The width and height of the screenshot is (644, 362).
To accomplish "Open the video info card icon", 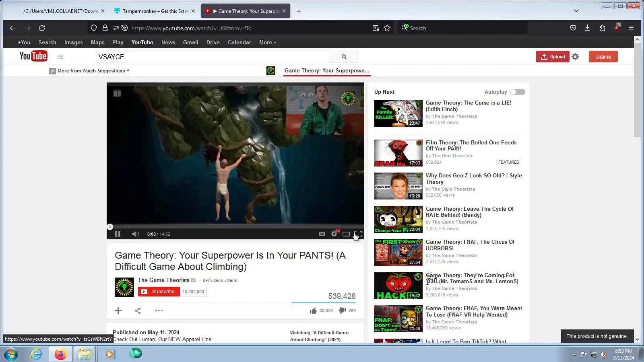I will (x=117, y=93).
